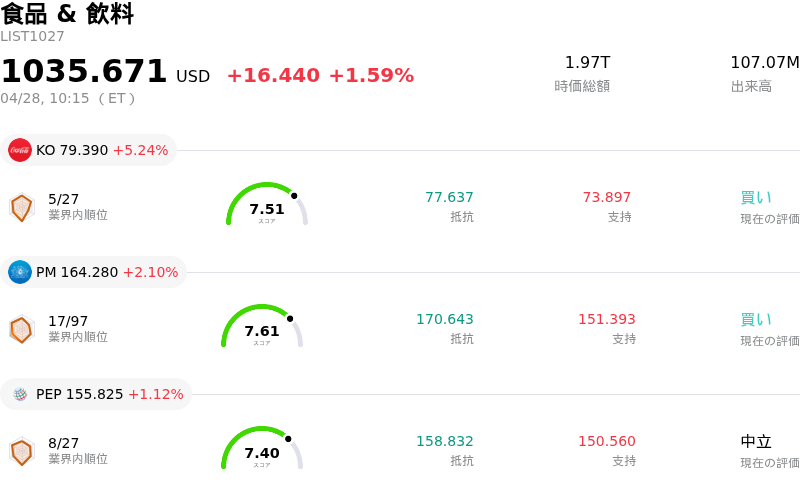
Task: Click the 151.393 support value
Action: pyautogui.click(x=606, y=320)
